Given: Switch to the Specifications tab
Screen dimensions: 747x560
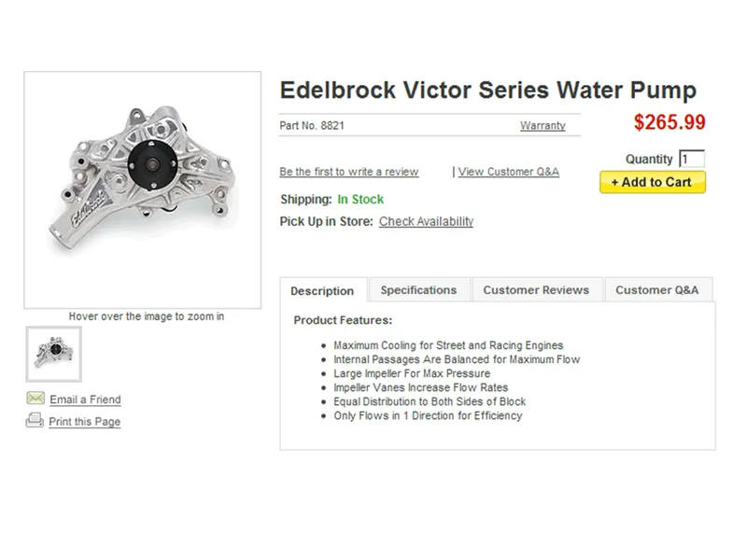Looking at the screenshot, I should pyautogui.click(x=418, y=289).
